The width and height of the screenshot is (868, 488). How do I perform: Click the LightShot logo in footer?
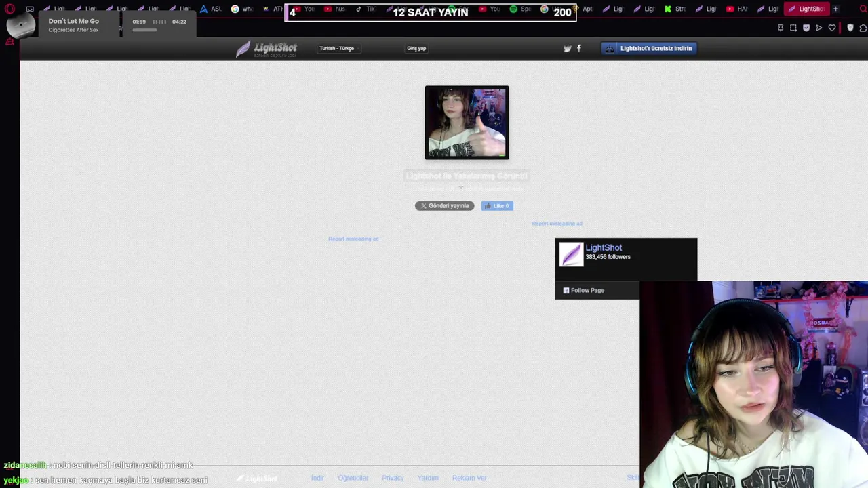(x=257, y=478)
